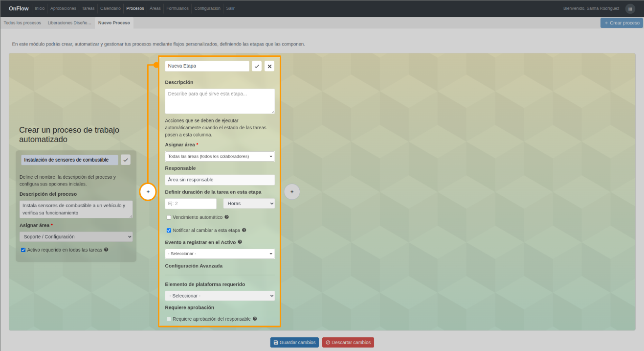Open the Horas duration unit dropdown
This screenshot has height=351, width=644.
point(249,203)
